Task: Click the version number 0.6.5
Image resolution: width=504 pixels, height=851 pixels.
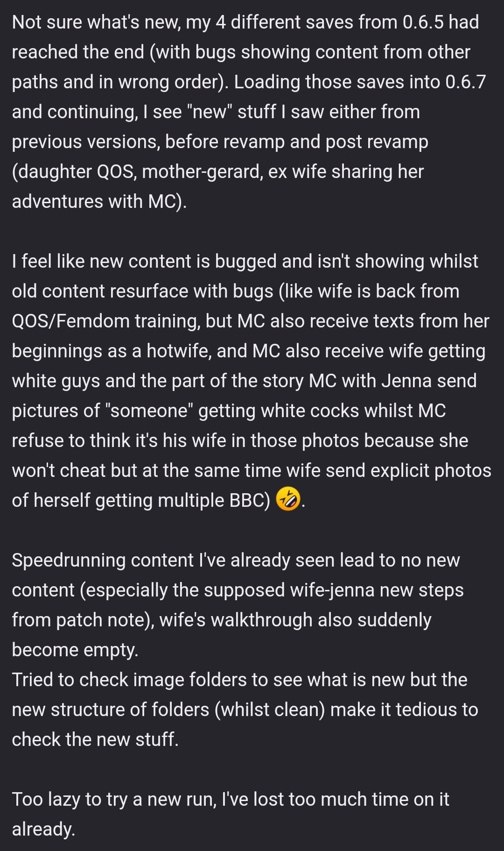Action: (x=423, y=22)
